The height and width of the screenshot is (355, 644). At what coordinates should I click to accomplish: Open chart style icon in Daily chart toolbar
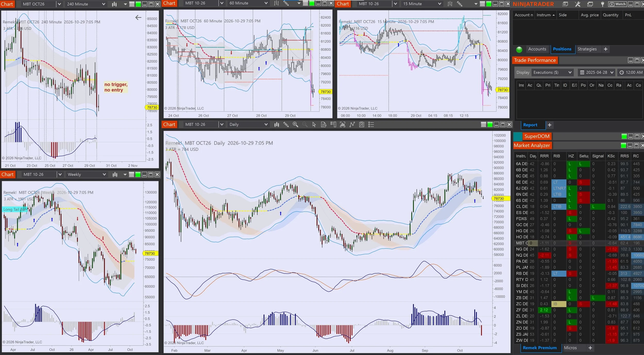point(277,125)
